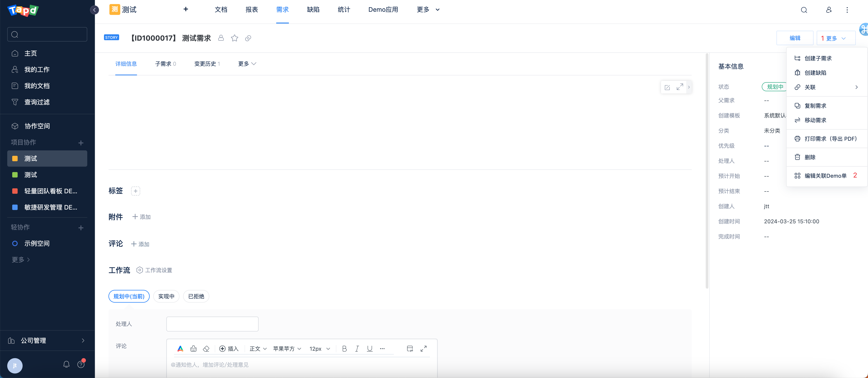The image size is (868, 378).
Task: Add new space in 轻协作
Action: pos(81,228)
